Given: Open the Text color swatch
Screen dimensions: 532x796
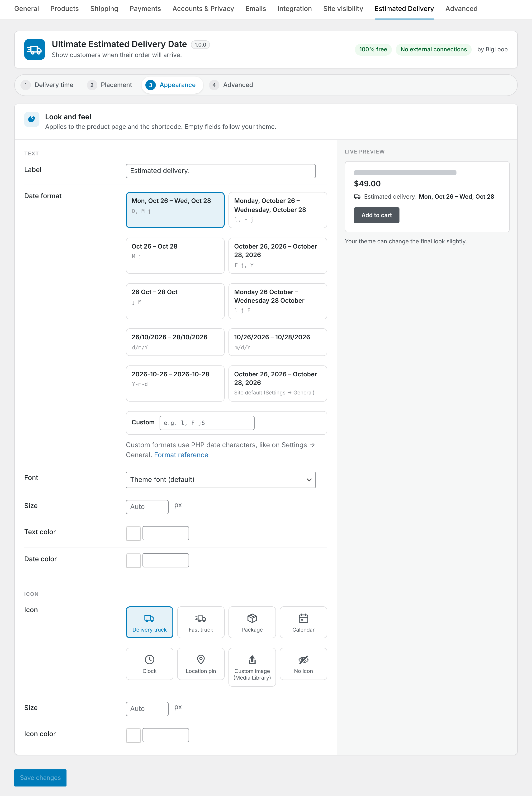Looking at the screenshot, I should point(133,533).
